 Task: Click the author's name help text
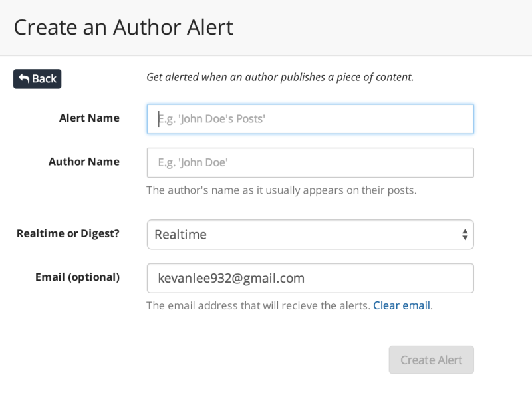[281, 190]
